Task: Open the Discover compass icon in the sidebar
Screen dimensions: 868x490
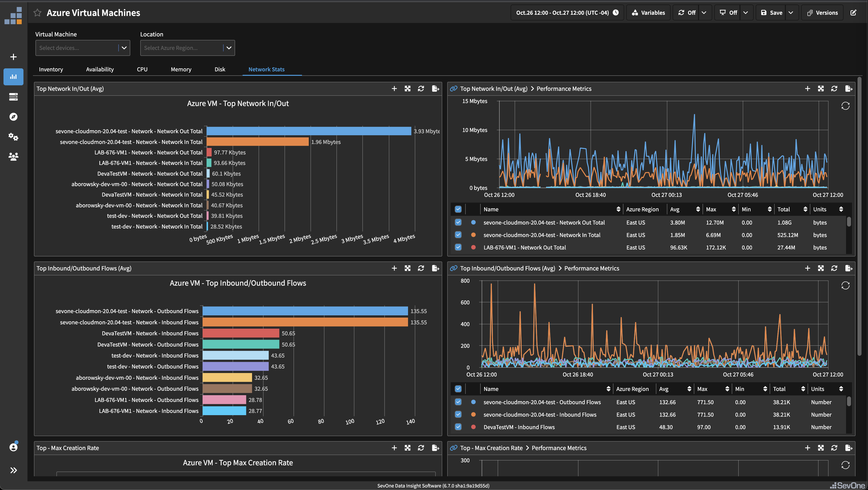Action: tap(13, 117)
